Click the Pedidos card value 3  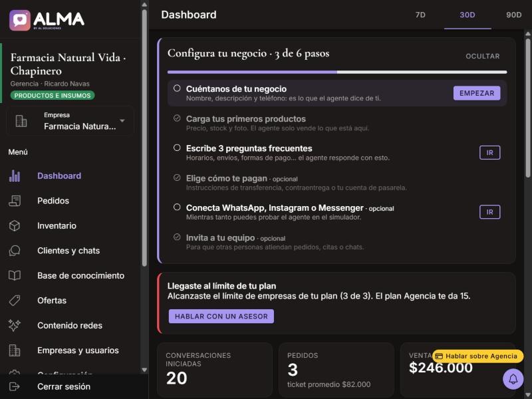(293, 370)
